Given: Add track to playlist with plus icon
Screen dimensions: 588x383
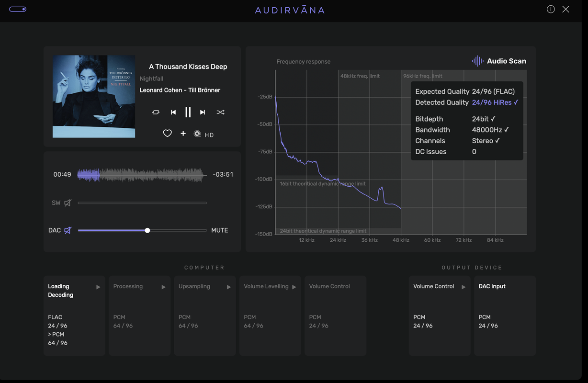Looking at the screenshot, I should [x=183, y=134].
